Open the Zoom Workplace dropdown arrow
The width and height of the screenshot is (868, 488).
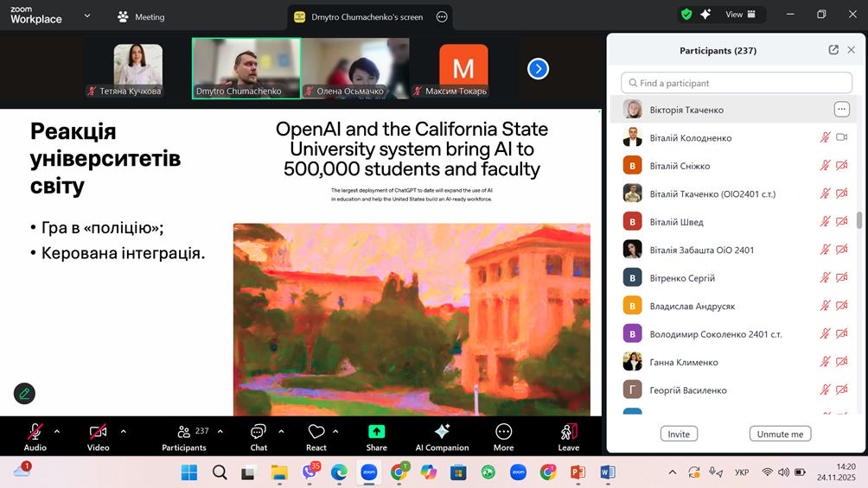tap(86, 16)
